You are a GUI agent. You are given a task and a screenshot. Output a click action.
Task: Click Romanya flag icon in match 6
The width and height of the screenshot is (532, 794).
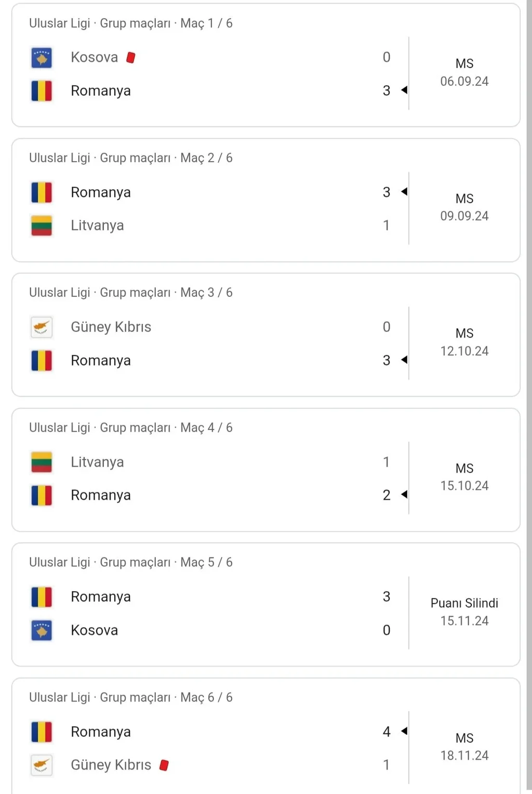pos(42,732)
